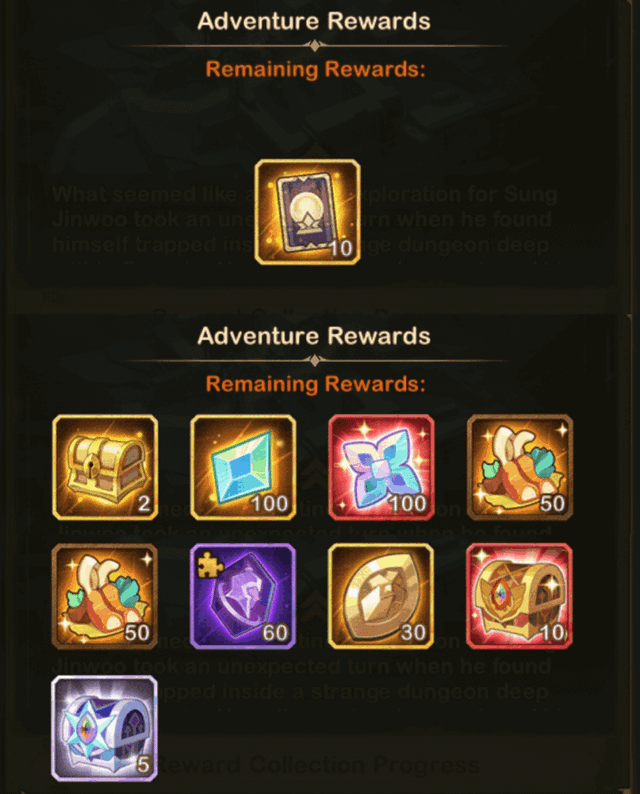Click the lower Adventure Rewards title
640x794 pixels.
click(314, 336)
